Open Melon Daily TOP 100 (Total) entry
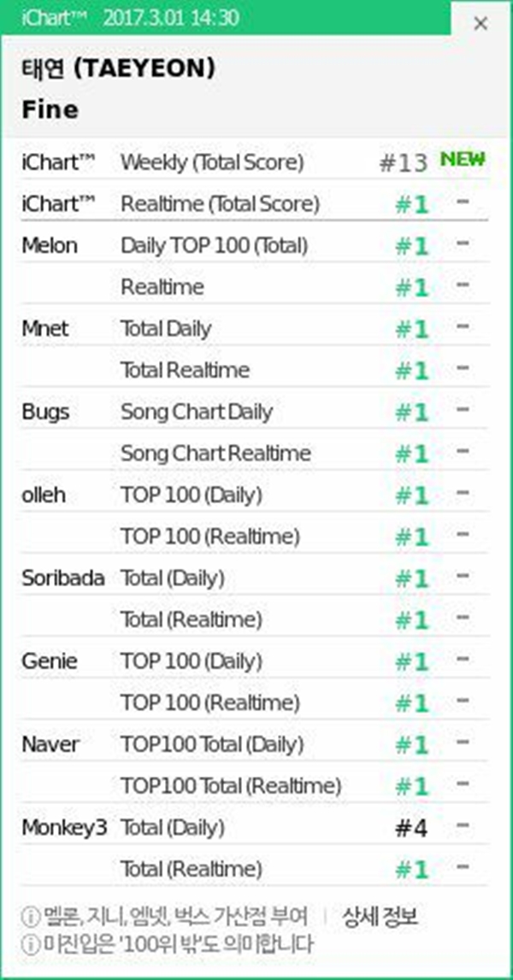Screen dimensions: 513x980 [214, 246]
